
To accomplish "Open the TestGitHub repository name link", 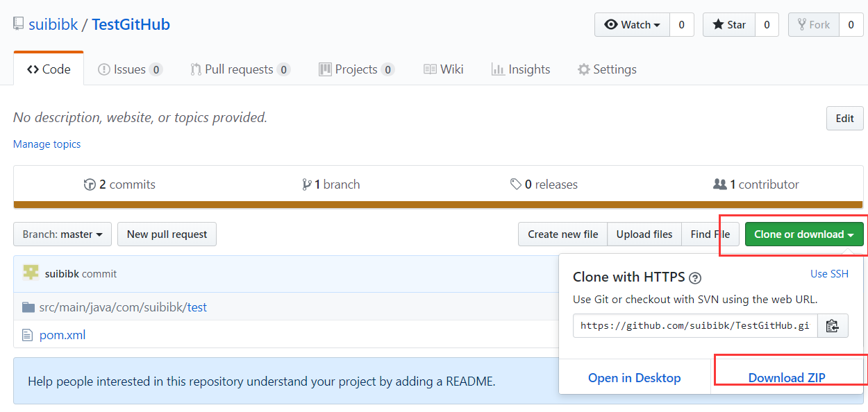I will pyautogui.click(x=131, y=25).
